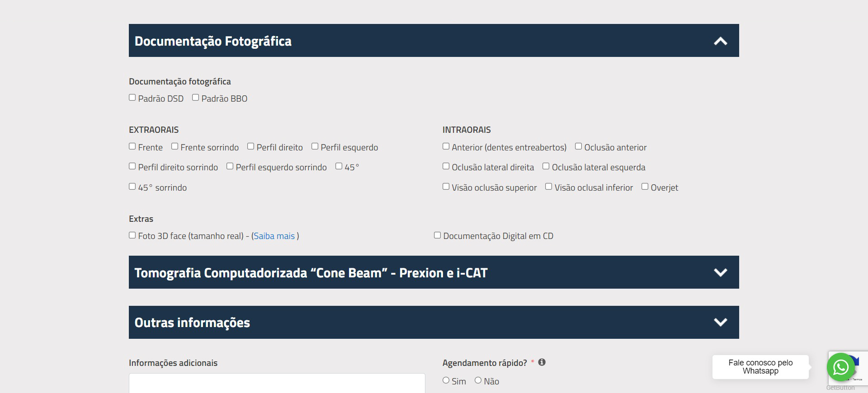Viewport: 868px width, 393px height.
Task: Tick the Overjet checkbox
Action: click(x=645, y=187)
